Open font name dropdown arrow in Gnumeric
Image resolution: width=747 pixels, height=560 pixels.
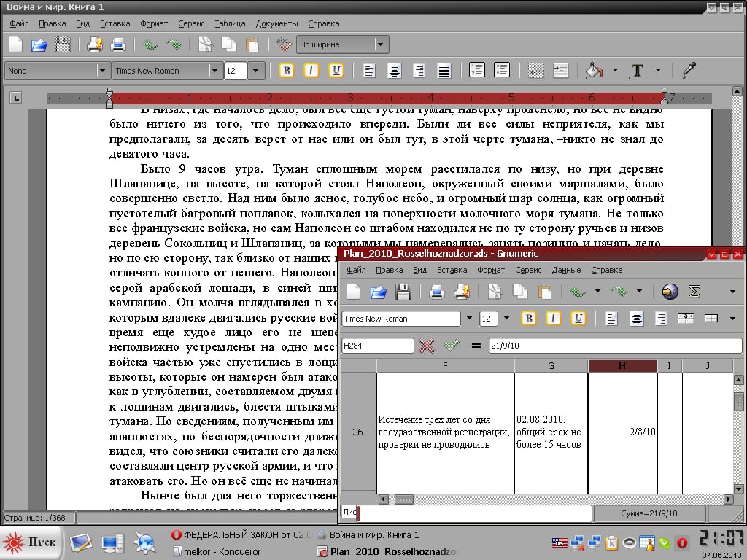coord(469,318)
